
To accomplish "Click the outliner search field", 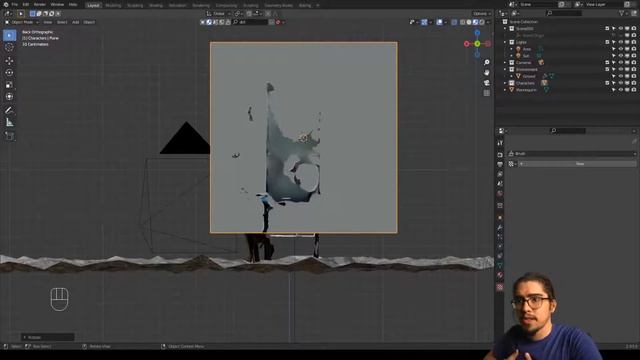I will pyautogui.click(x=564, y=13).
